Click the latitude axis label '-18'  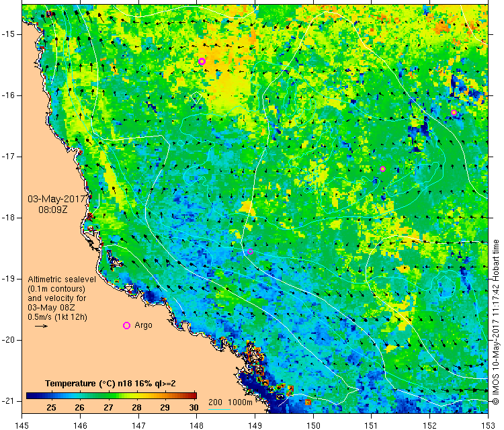pyautogui.click(x=7, y=218)
